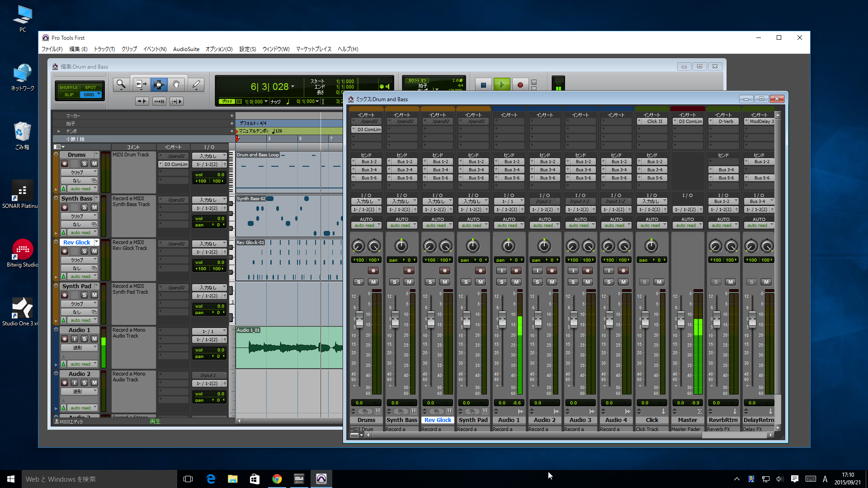868x488 pixels.
Task: Open the Grid value dropdown arrow
Action: click(266, 102)
